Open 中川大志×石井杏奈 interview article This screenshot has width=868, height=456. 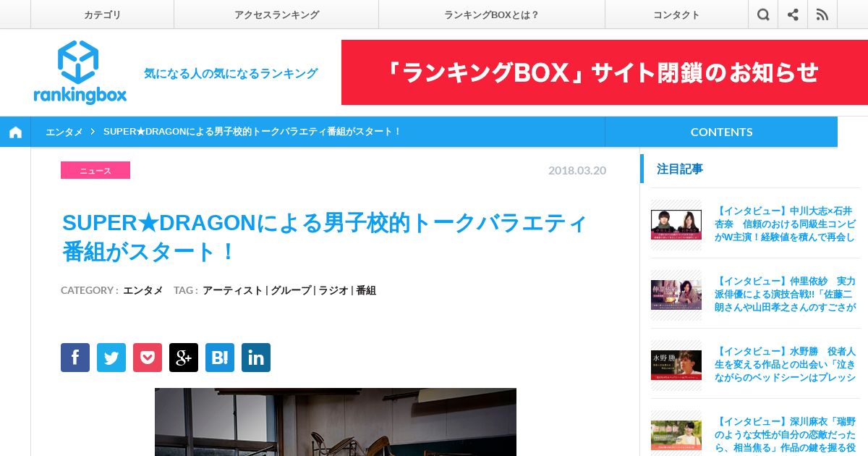point(785,224)
